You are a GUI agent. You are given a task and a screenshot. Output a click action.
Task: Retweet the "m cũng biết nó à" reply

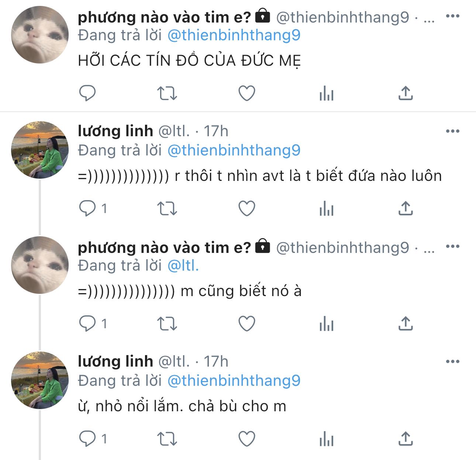(167, 324)
